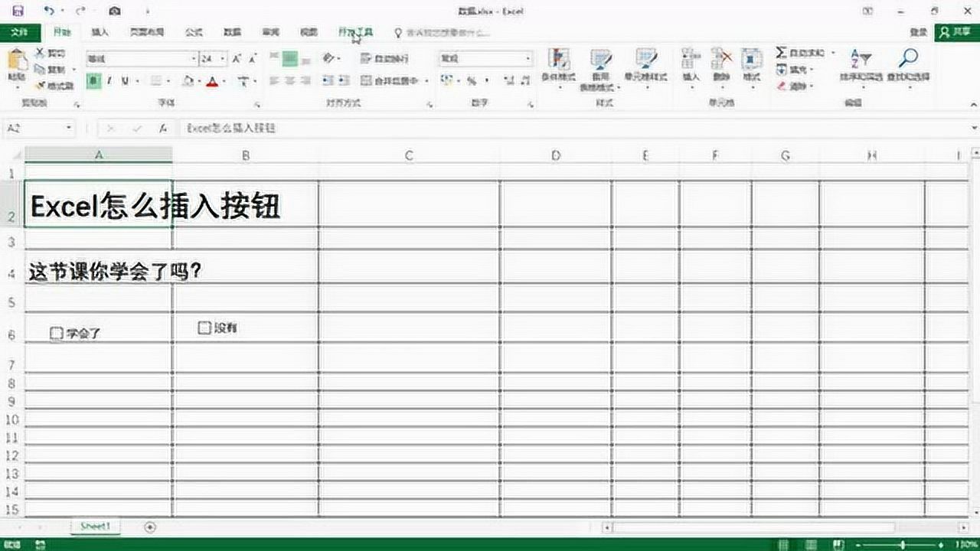Open the font name dropdown

click(x=194, y=59)
